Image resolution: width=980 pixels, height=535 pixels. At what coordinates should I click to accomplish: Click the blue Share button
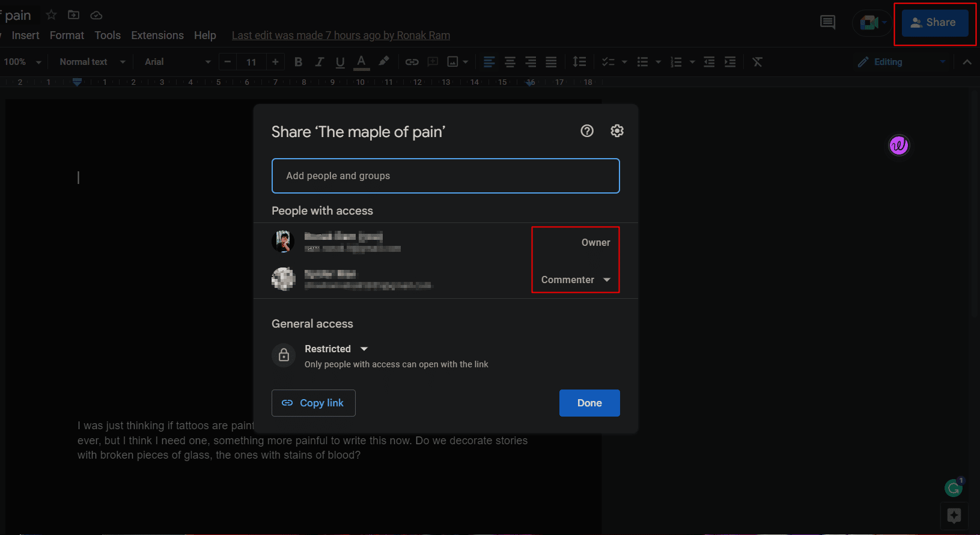pos(934,23)
